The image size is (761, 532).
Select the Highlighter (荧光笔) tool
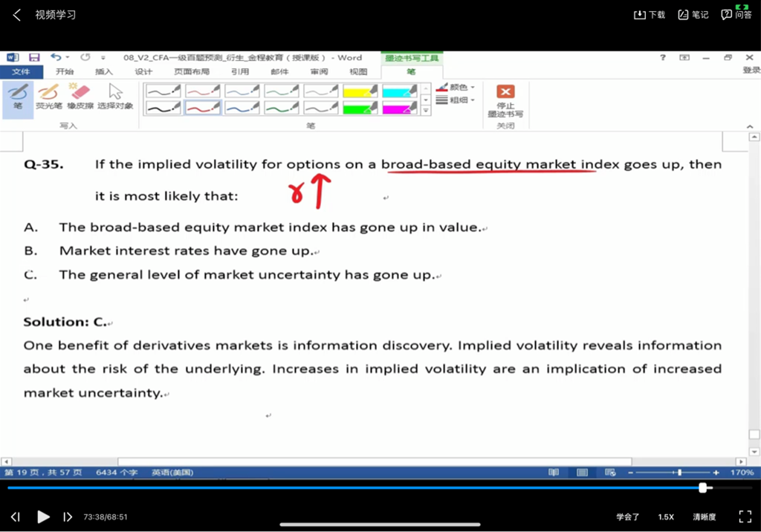[48, 97]
